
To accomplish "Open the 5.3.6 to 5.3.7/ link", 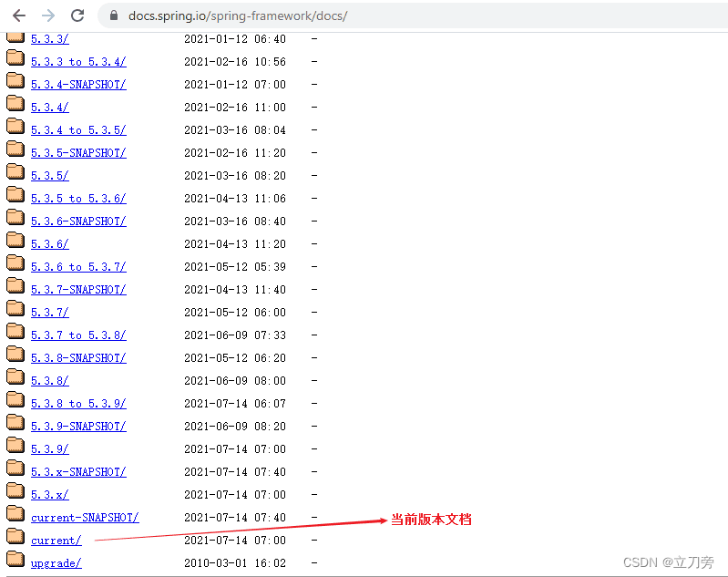I will 78,267.
